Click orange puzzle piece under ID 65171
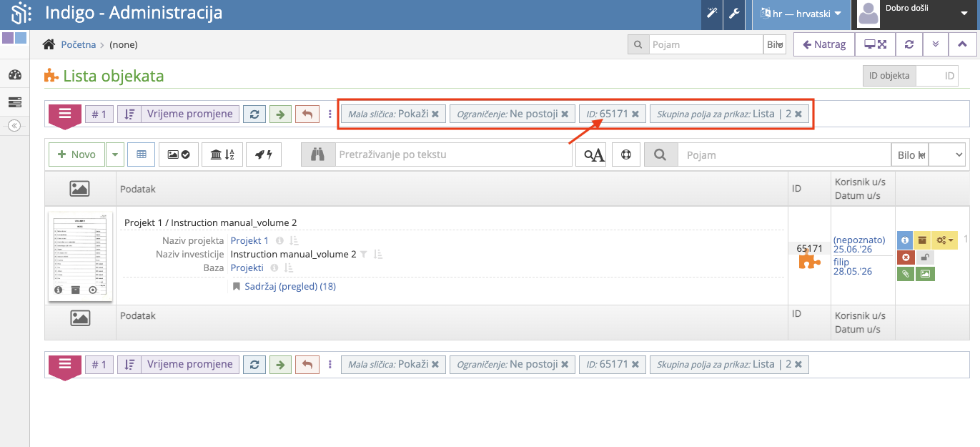The height and width of the screenshot is (447, 980). pyautogui.click(x=809, y=262)
